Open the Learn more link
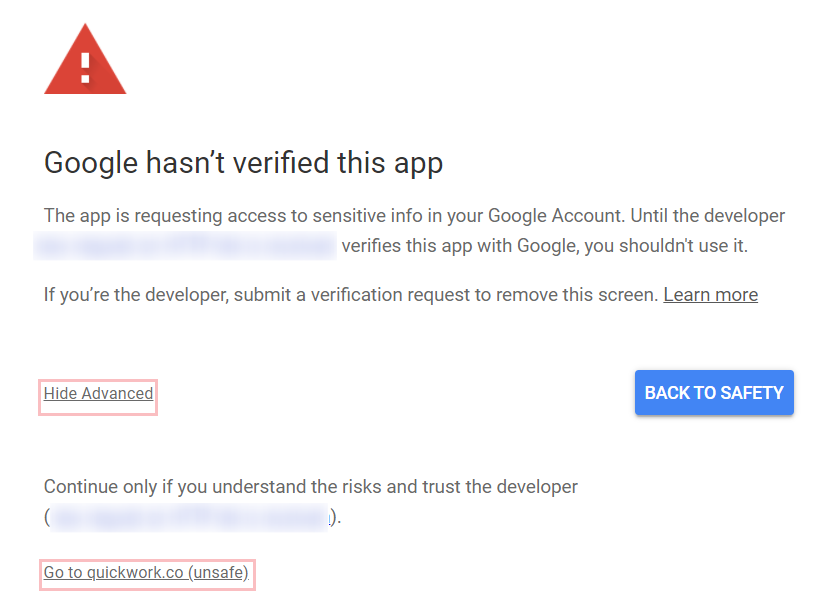Screen dimensions: 818x609 (x=711, y=295)
